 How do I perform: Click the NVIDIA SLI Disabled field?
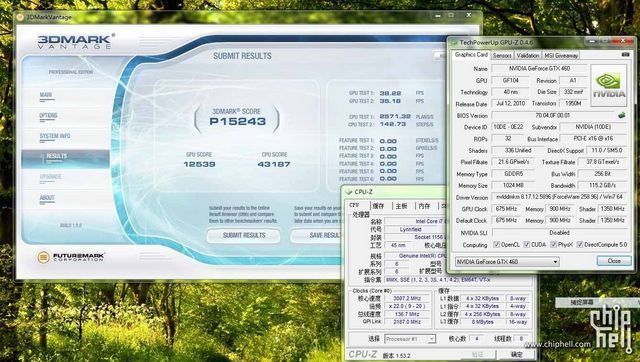click(x=559, y=232)
